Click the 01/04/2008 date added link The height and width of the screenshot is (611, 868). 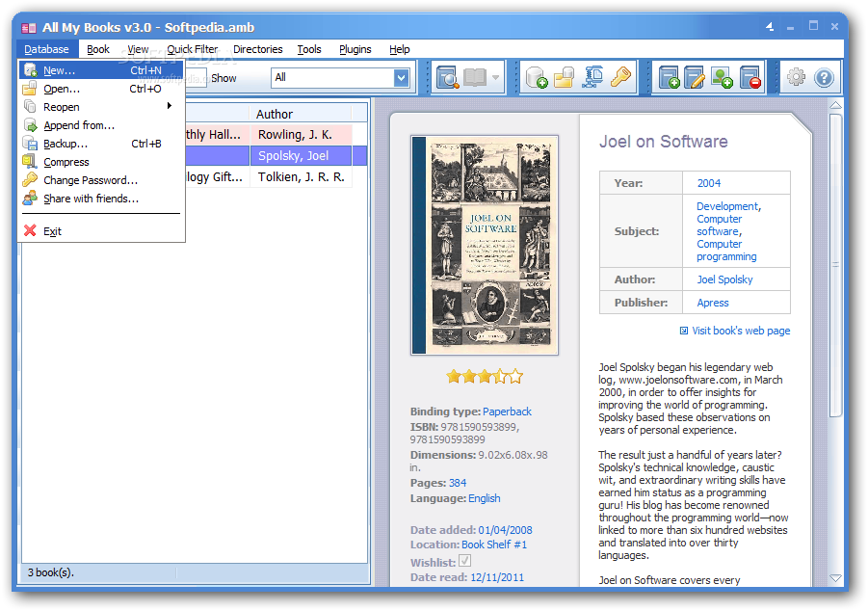pos(505,530)
